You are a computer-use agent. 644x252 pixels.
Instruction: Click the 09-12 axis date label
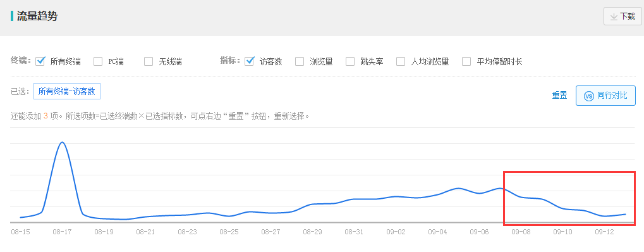coord(605,232)
